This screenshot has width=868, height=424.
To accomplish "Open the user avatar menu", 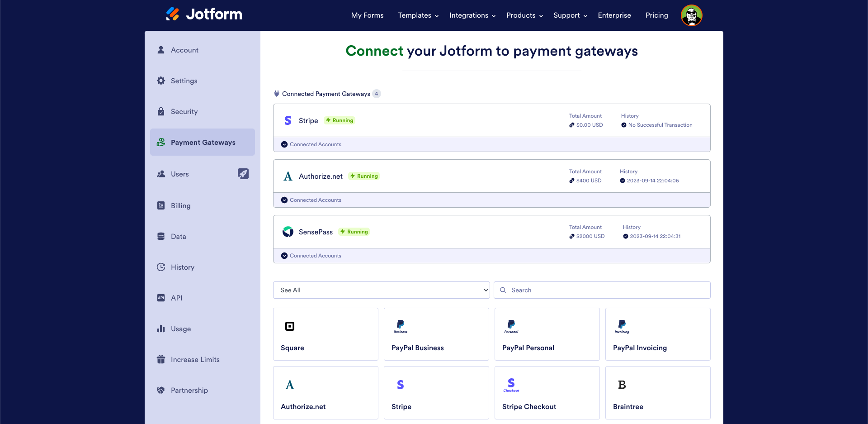I will (x=691, y=15).
